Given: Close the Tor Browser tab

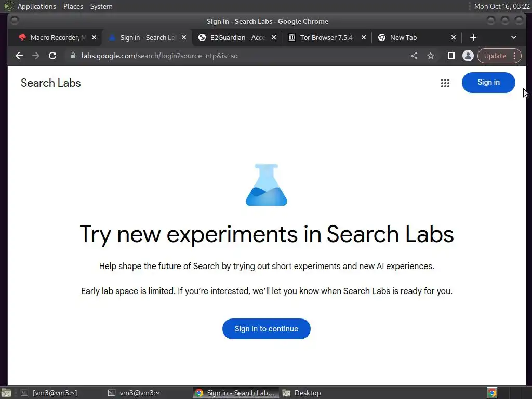Looking at the screenshot, I should pos(364,37).
